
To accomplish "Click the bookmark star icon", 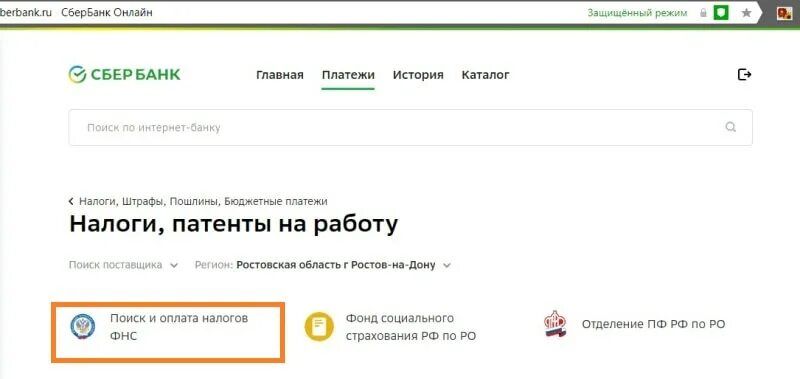I will point(746,13).
